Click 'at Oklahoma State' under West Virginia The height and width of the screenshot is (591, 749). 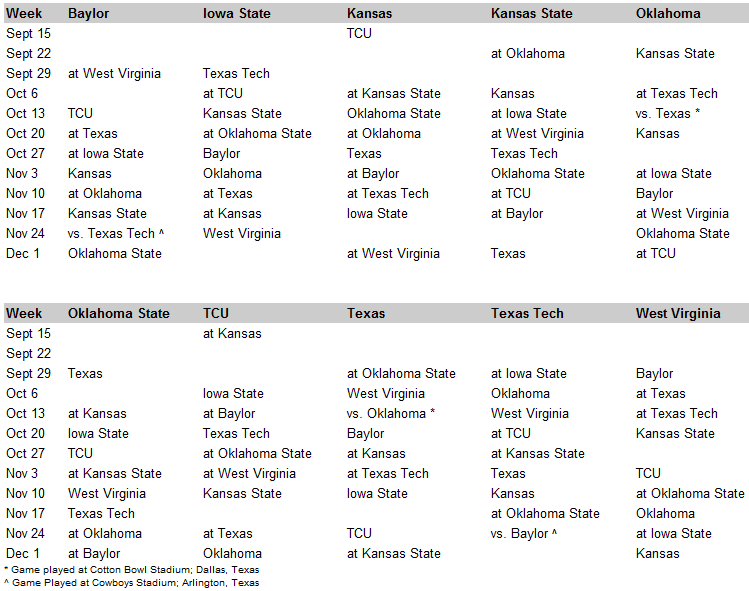click(x=690, y=494)
